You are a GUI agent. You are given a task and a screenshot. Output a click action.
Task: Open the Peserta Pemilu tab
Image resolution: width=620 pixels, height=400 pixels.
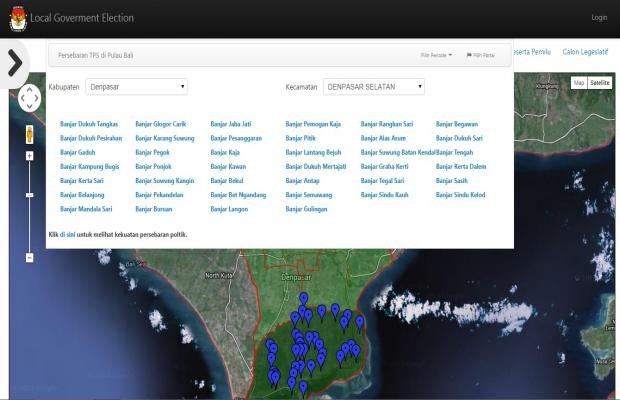[x=531, y=51]
